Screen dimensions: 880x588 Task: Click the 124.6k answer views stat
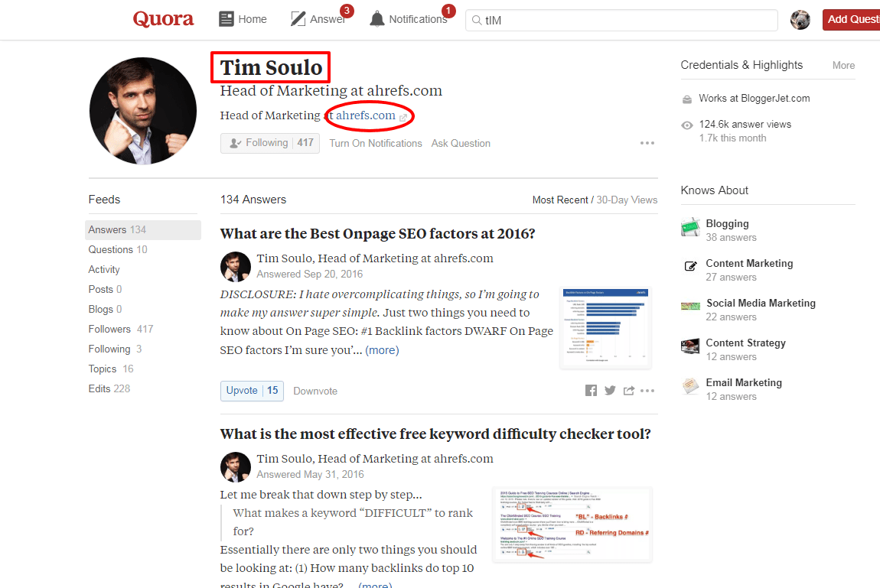coord(745,125)
